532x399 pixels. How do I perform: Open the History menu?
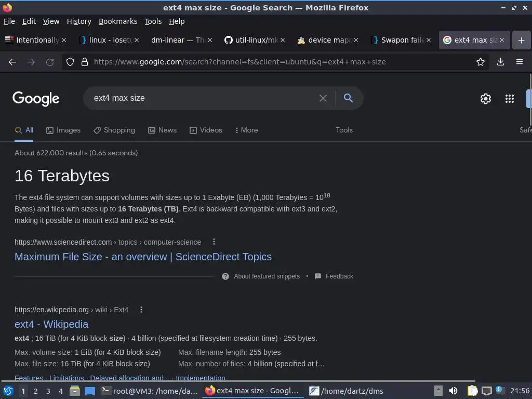[79, 21]
